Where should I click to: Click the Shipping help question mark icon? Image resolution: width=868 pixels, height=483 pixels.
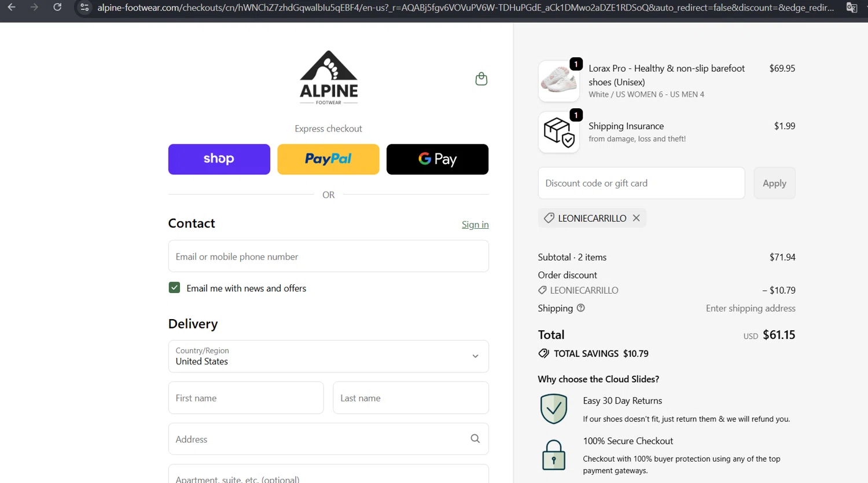[x=580, y=308]
